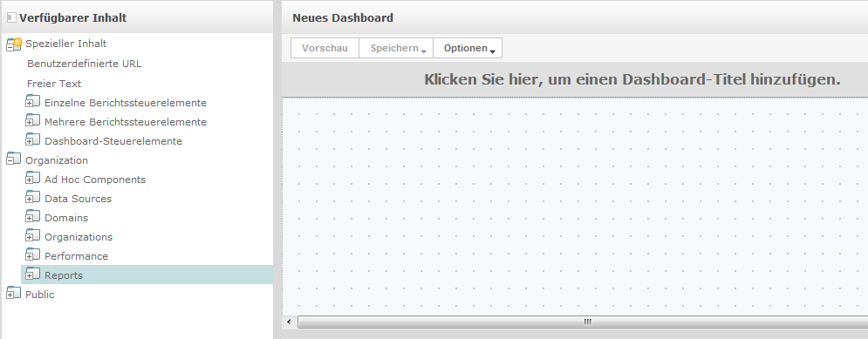The height and width of the screenshot is (339, 868).
Task: Open the Speichern dropdown menu
Action: point(396,48)
